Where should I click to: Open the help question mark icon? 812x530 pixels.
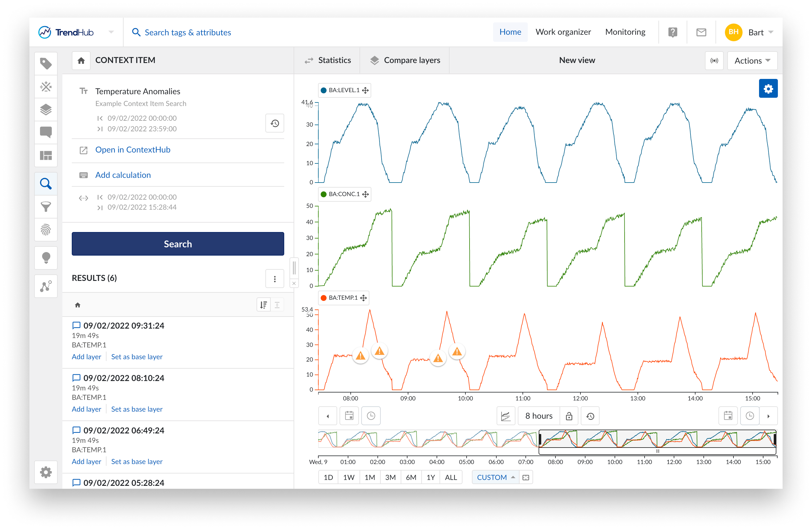coord(672,32)
